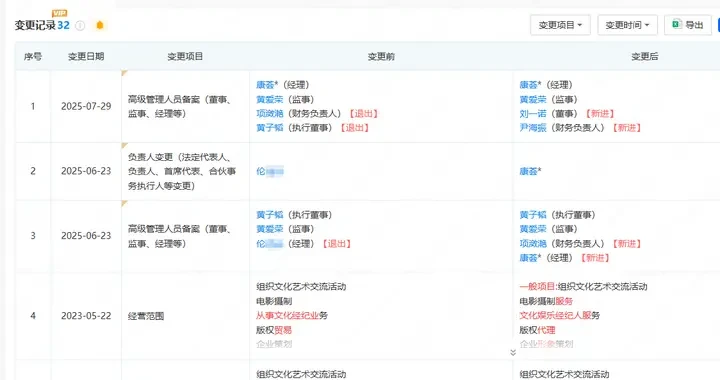Click the 变更前 column header
The width and height of the screenshot is (720, 380).
[x=381, y=56]
